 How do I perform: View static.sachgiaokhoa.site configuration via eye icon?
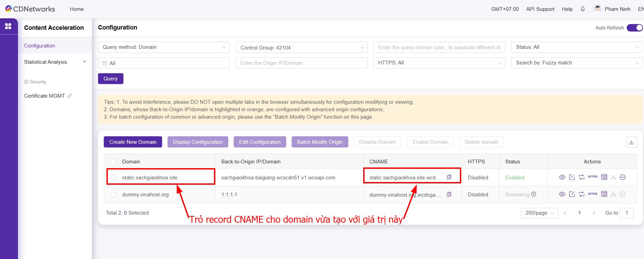(x=562, y=177)
